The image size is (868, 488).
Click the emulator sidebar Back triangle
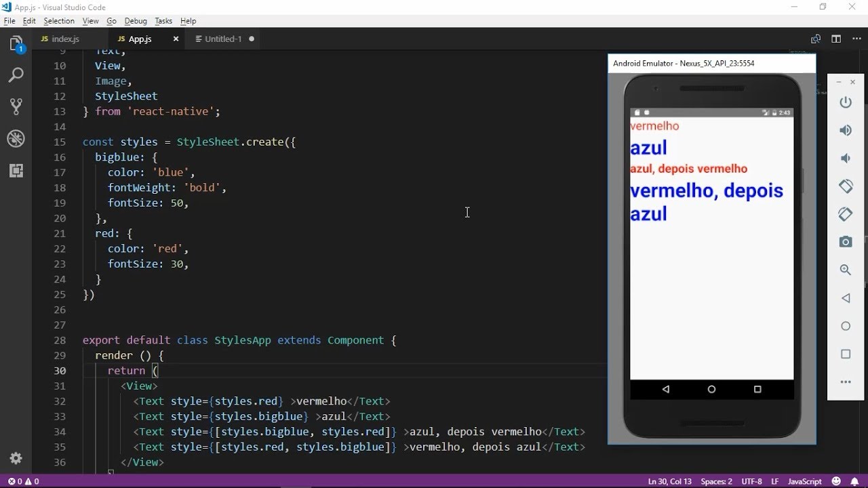click(x=846, y=298)
